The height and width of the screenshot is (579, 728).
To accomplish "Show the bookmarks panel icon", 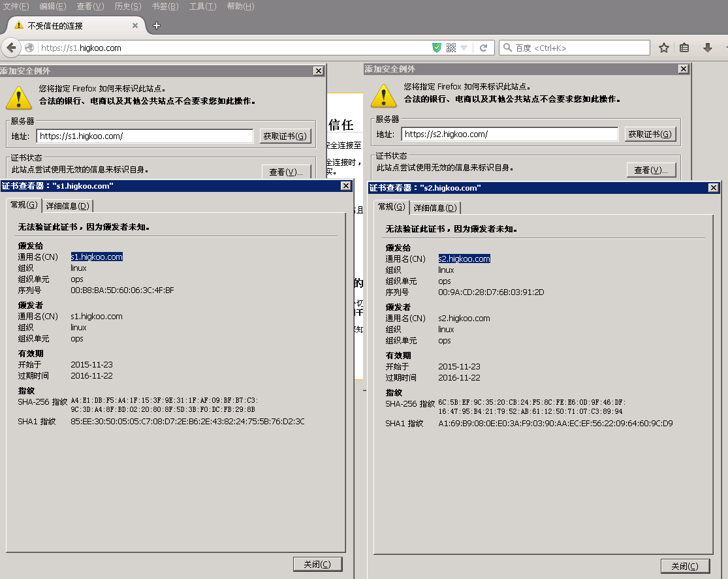I will (x=684, y=47).
